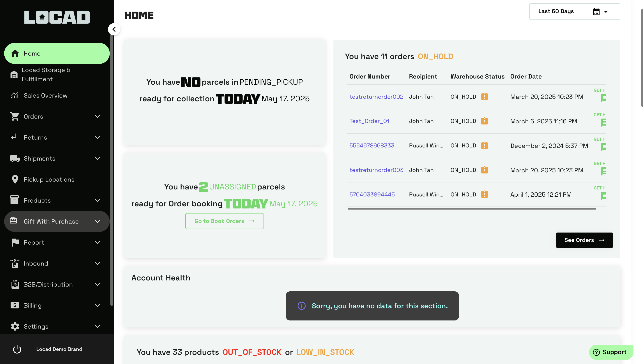644x364 pixels.
Task: Open the Last 60 Days range dropdown
Action: pyautogui.click(x=556, y=12)
